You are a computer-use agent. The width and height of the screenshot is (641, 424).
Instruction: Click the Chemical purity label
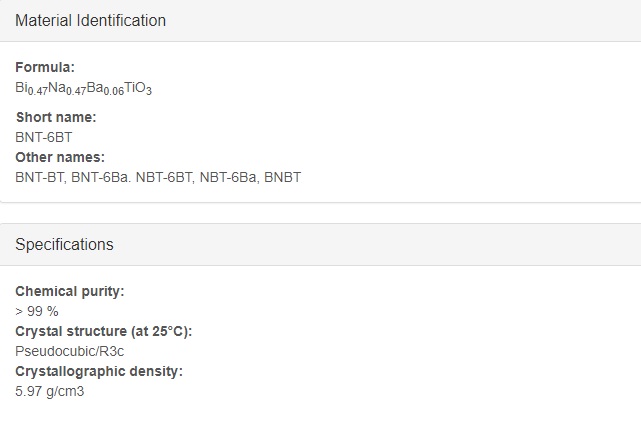(69, 292)
